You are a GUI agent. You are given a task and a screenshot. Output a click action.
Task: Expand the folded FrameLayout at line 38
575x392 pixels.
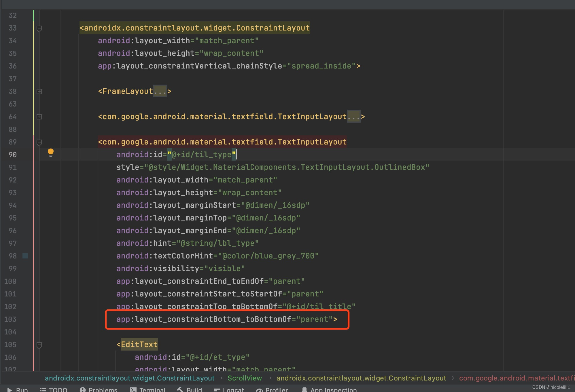(39, 91)
